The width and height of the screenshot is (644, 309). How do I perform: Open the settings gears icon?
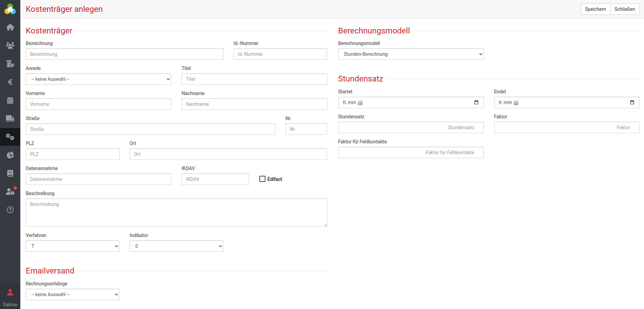pos(10,137)
